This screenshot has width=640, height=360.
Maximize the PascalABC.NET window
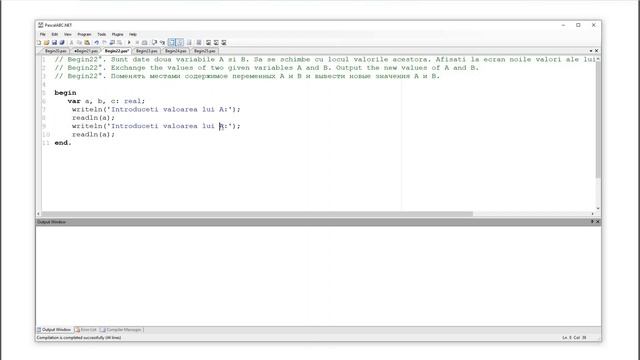[578, 25]
